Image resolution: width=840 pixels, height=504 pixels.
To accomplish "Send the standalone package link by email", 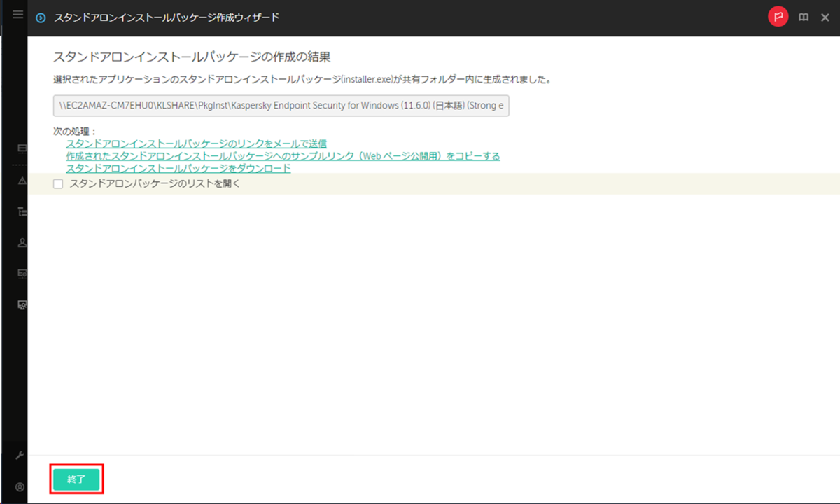I will [x=196, y=143].
